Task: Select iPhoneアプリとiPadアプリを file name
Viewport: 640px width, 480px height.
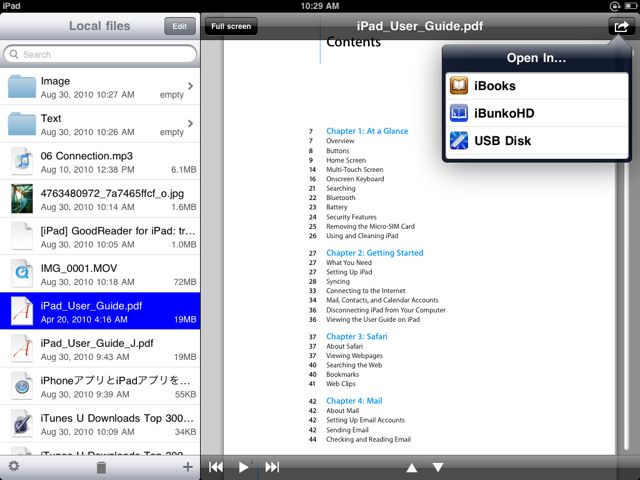Action: pyautogui.click(x=115, y=381)
